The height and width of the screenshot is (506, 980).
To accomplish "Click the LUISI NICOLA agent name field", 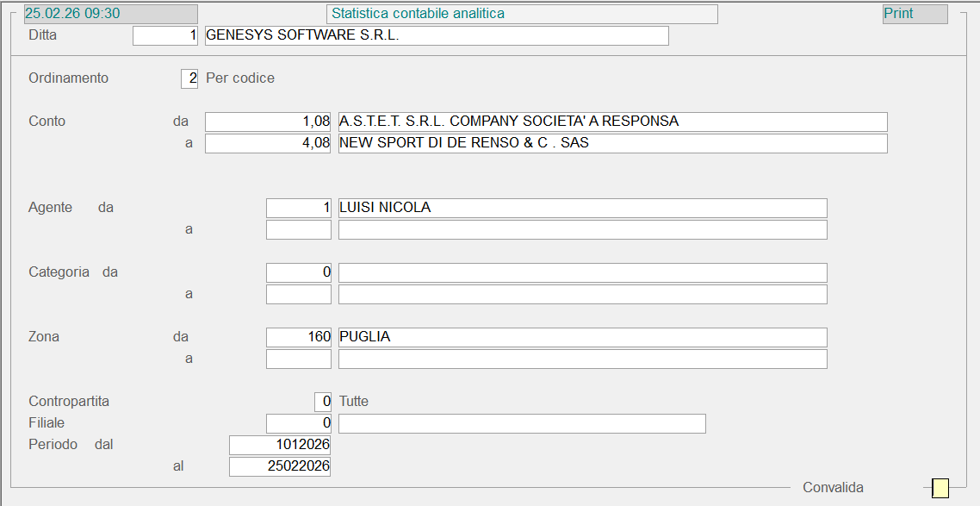I will 582,208.
